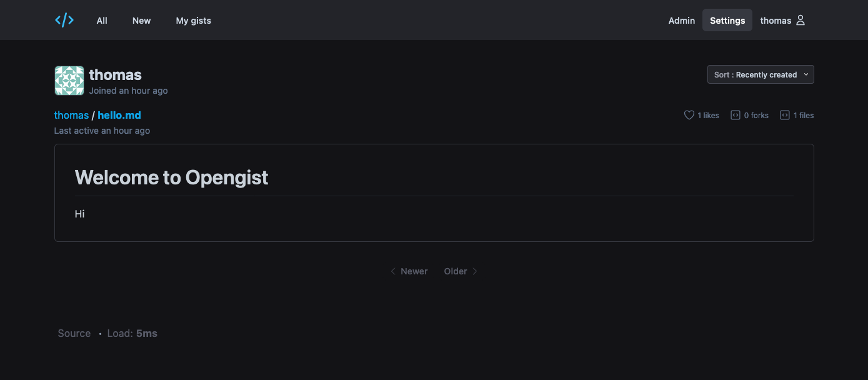Click the thomas author link above the gist
Image resolution: width=868 pixels, height=380 pixels.
tap(71, 115)
